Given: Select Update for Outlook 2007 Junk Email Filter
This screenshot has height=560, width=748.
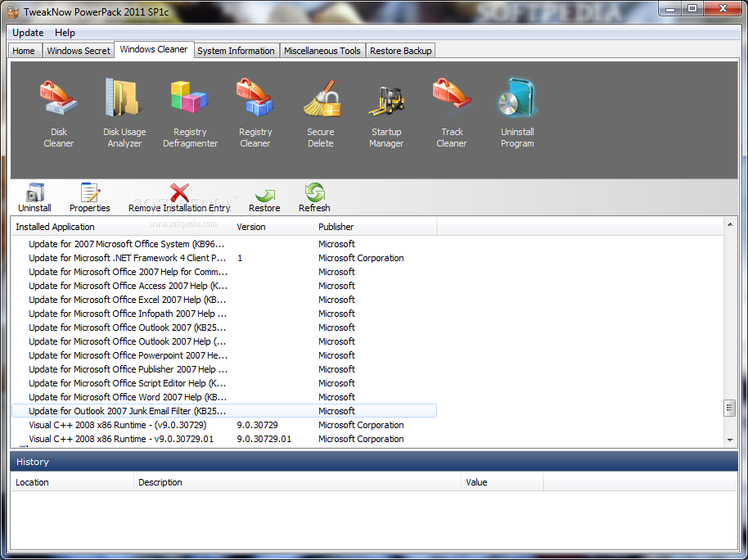Looking at the screenshot, I should point(223,410).
